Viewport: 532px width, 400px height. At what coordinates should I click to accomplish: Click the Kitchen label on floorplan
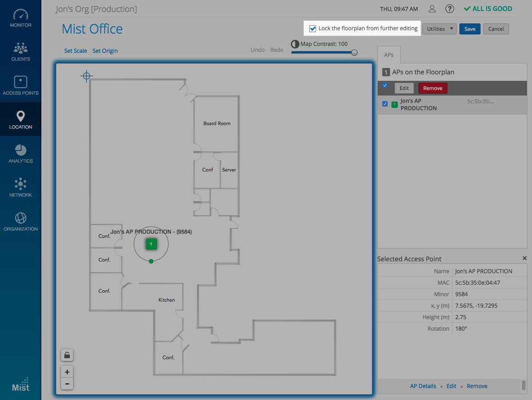(x=167, y=300)
